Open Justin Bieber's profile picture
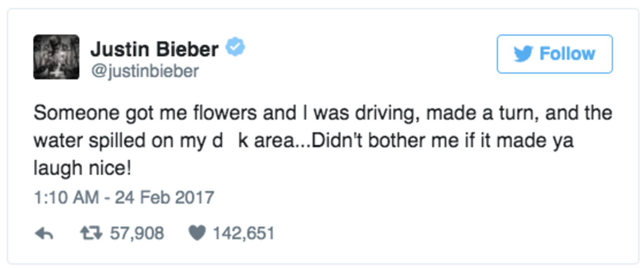The height and width of the screenshot is (268, 644). [56, 57]
